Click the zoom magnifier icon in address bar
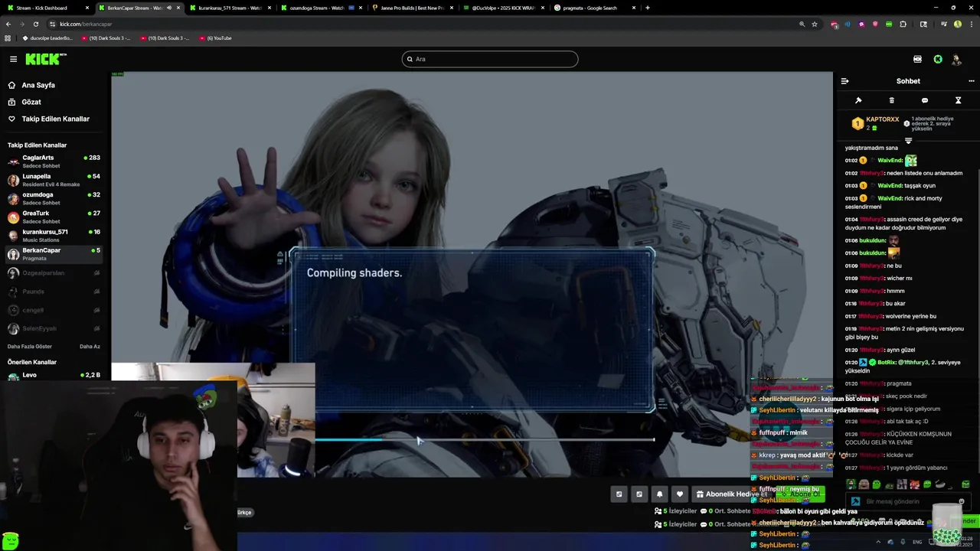 802,24
